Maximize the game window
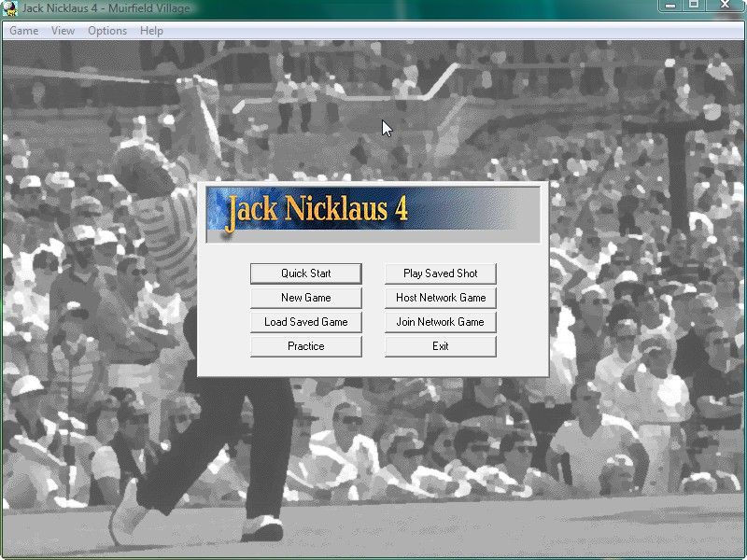747x560 pixels. click(x=694, y=6)
